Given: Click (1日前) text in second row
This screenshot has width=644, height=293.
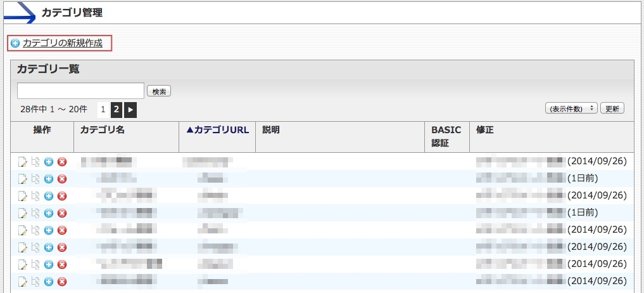Looking at the screenshot, I should point(583,179).
